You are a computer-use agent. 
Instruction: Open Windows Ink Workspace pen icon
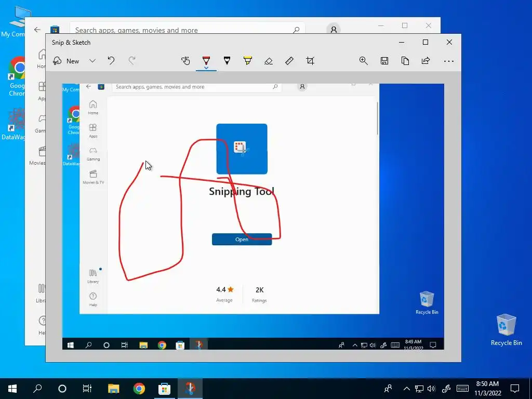click(446, 389)
